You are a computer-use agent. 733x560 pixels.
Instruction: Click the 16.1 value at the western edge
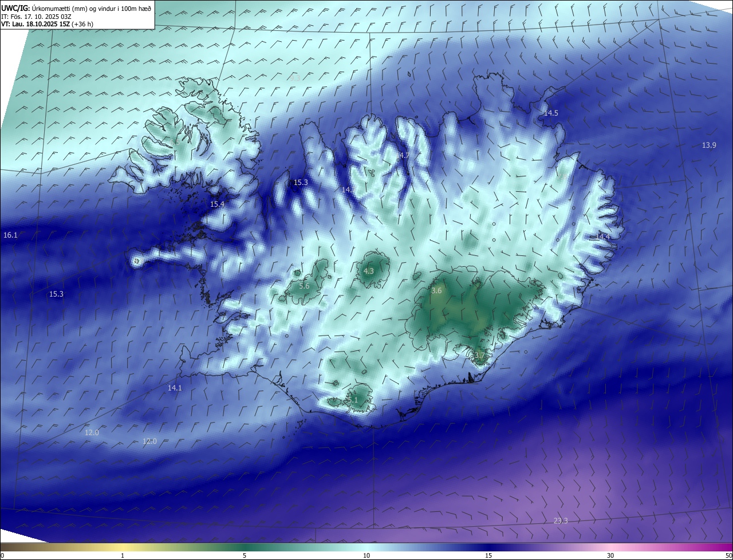[10, 235]
